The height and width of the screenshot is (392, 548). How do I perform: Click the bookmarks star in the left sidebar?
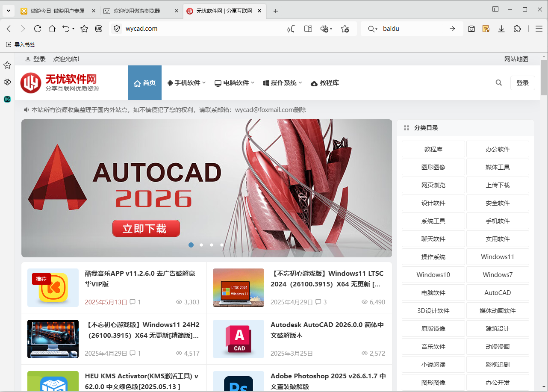tap(7, 65)
